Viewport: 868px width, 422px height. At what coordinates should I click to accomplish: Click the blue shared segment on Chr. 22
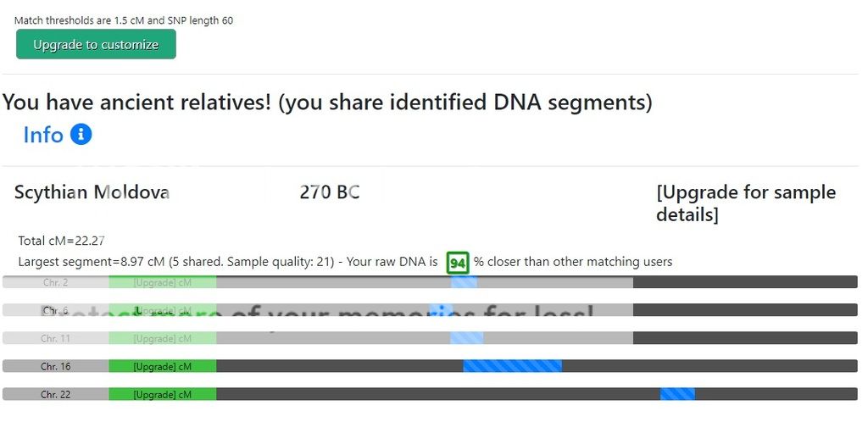677,394
